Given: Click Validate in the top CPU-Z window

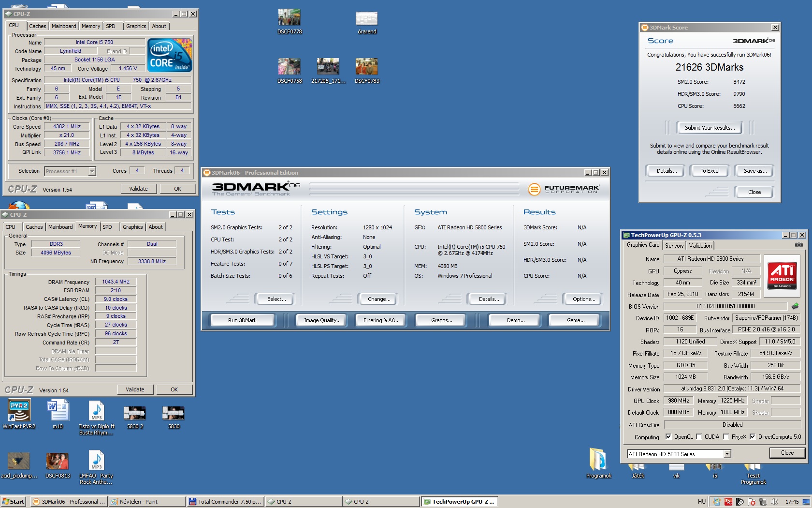Looking at the screenshot, I should pyautogui.click(x=138, y=189).
